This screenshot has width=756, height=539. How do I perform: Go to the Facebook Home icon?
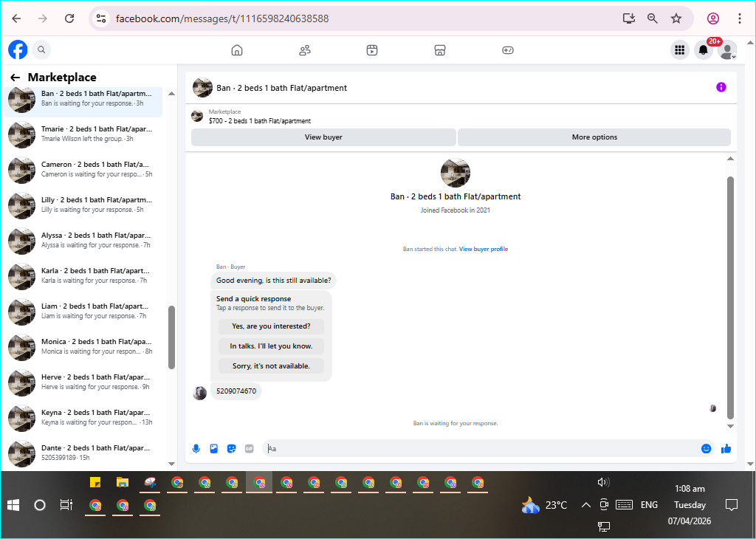[237, 50]
